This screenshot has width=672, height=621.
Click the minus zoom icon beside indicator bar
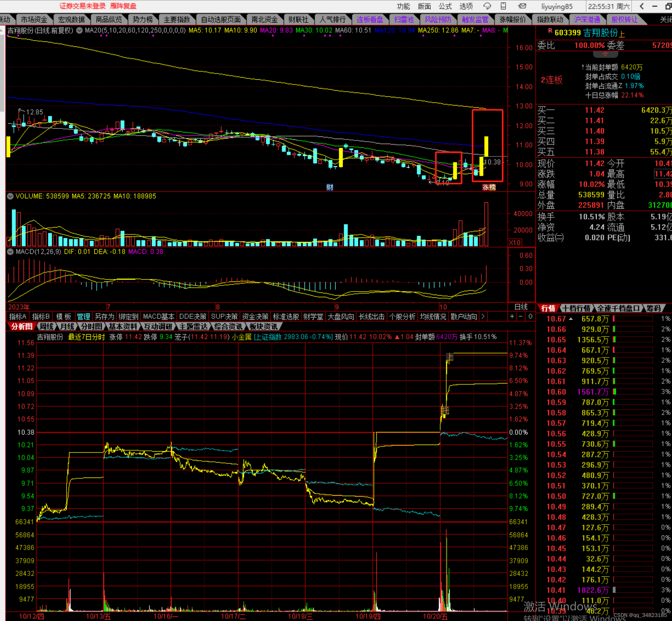521,316
